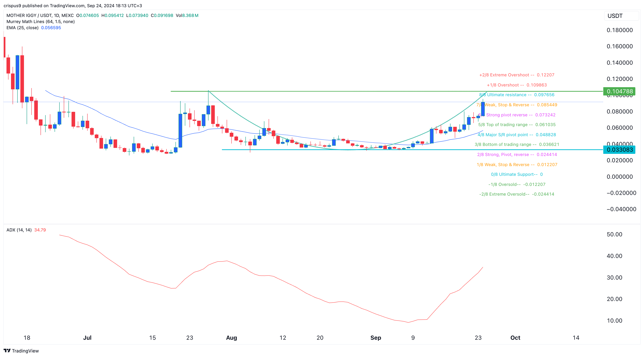Click the red ADX value 34.79
Screen dimensions: 644x357
click(40, 230)
